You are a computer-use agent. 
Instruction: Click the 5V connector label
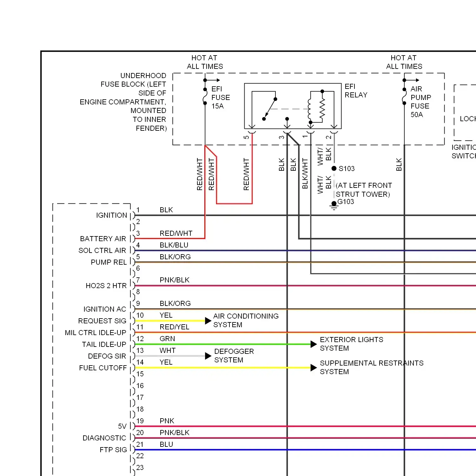click(122, 426)
